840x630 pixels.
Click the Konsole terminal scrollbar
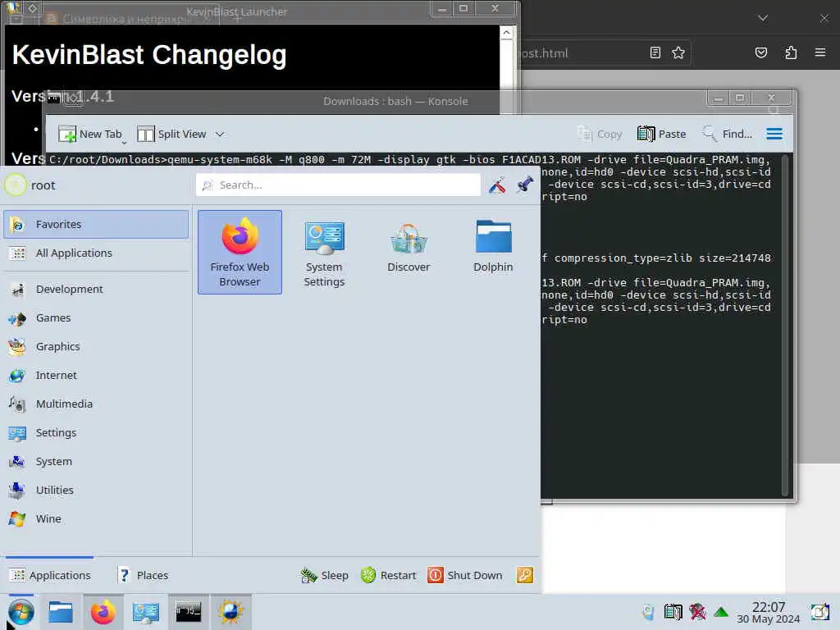784,325
